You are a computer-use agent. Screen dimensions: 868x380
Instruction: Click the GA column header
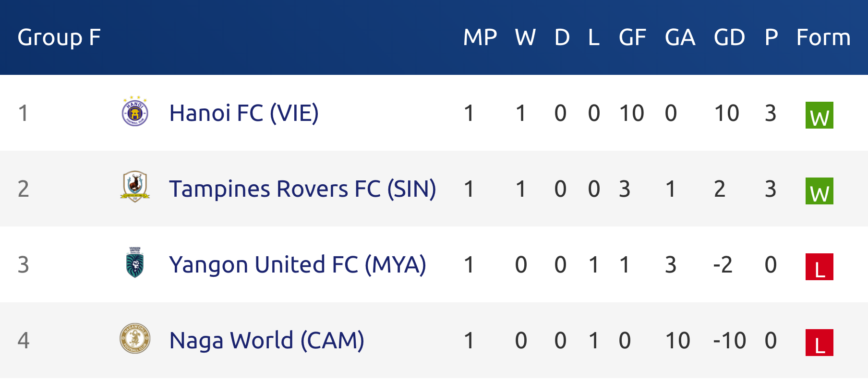click(x=680, y=37)
